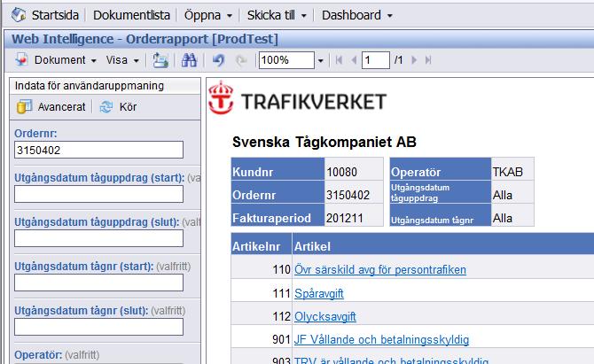
Task: Open JF Vållande och betalningsskyldig link
Action: point(381,339)
